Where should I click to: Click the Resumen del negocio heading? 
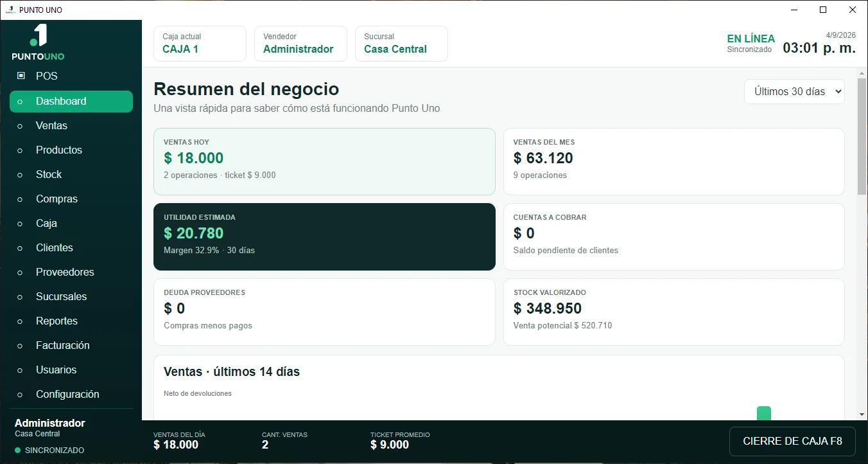(x=247, y=89)
